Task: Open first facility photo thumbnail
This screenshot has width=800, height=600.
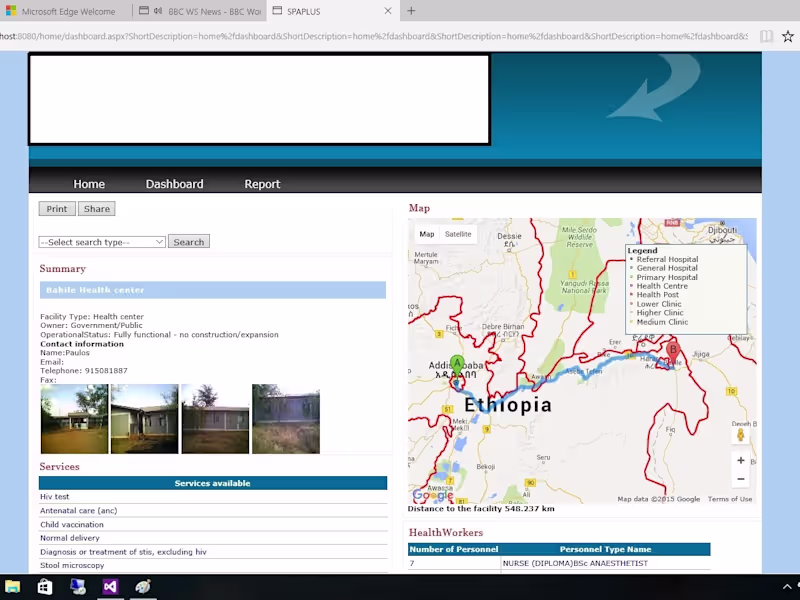Action: [x=74, y=419]
